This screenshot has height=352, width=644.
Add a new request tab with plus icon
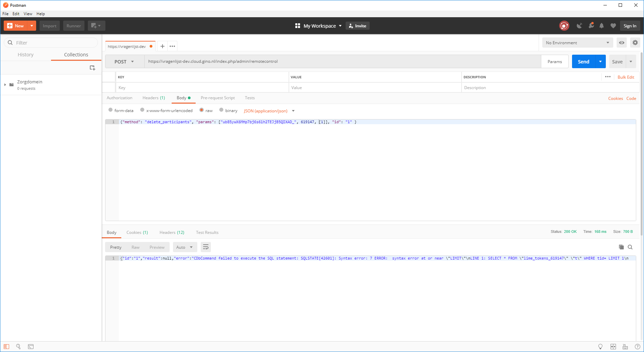163,46
